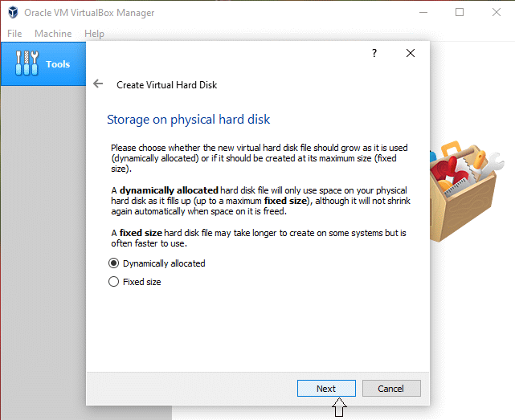Select the Dynamically allocated radio button
515x420 pixels.
tap(114, 263)
